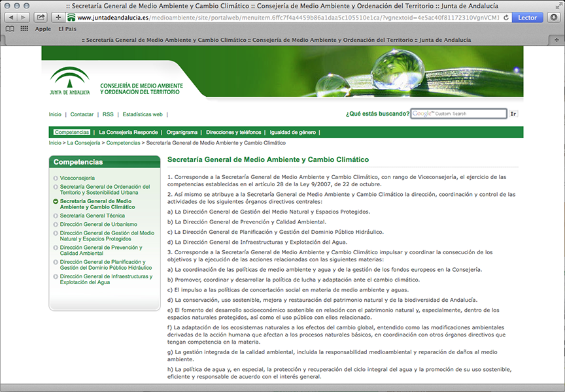This screenshot has width=565, height=392.
Task: Click the Safari forward arrow button
Action: [x=24, y=18]
